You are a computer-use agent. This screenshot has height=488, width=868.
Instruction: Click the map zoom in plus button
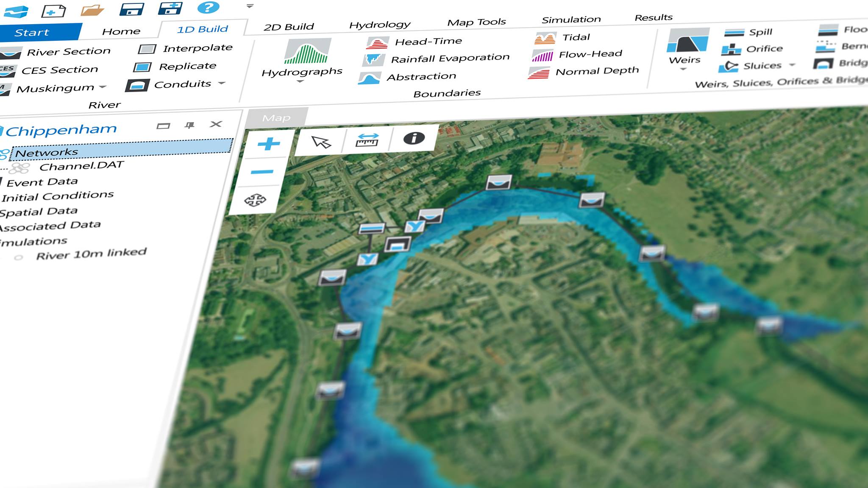268,144
